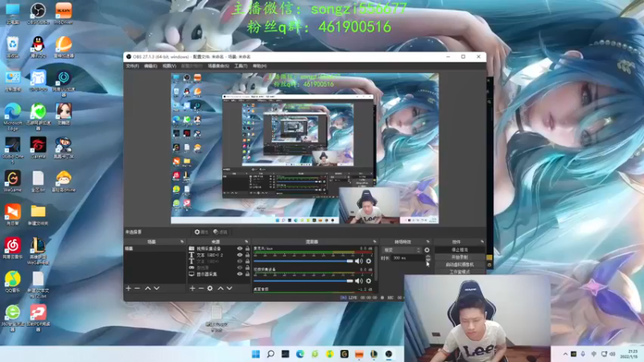
Task: Open settings gear for first mixer channel
Action: [x=369, y=261]
